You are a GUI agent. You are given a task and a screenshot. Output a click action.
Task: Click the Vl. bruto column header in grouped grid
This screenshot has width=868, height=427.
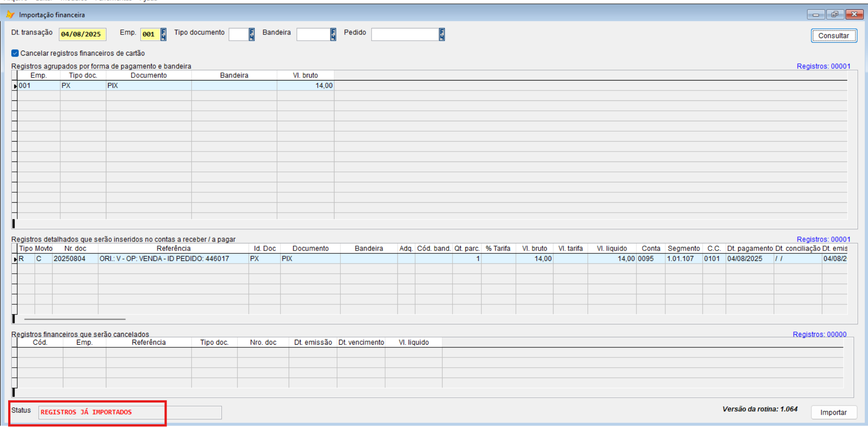click(305, 76)
